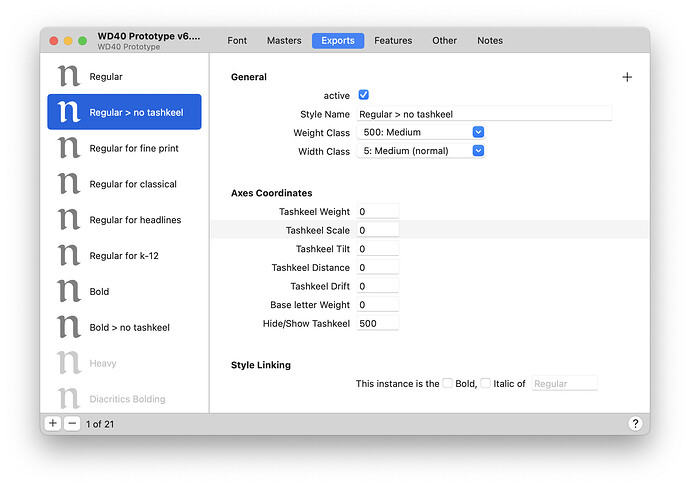Enable the Italic style linking checkbox
Viewport: 690px width, 488px height.
click(x=485, y=383)
